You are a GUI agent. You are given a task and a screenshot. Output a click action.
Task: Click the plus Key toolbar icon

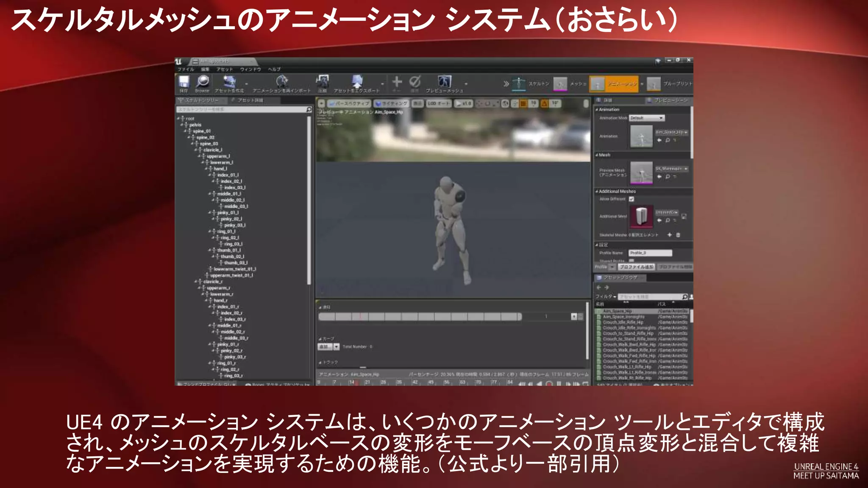coord(397,81)
